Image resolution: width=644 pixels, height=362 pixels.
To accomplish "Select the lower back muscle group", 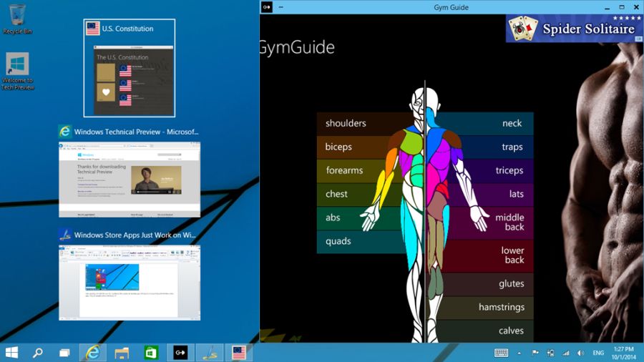I will click(488, 255).
